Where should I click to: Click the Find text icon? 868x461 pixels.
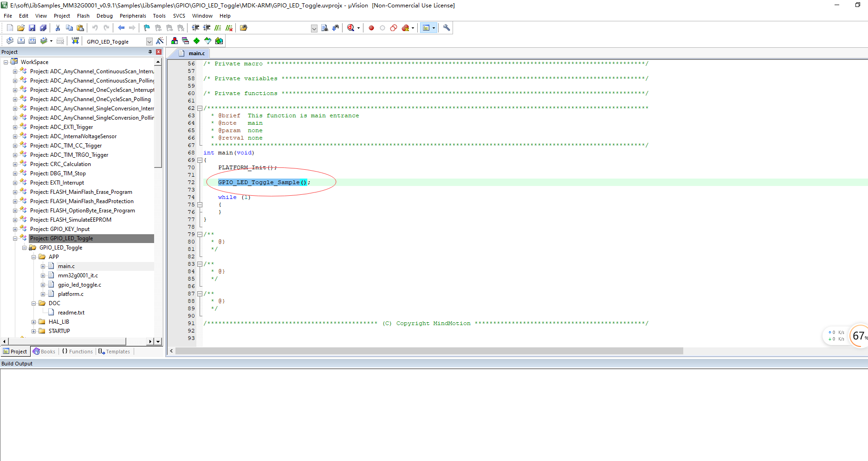324,28
